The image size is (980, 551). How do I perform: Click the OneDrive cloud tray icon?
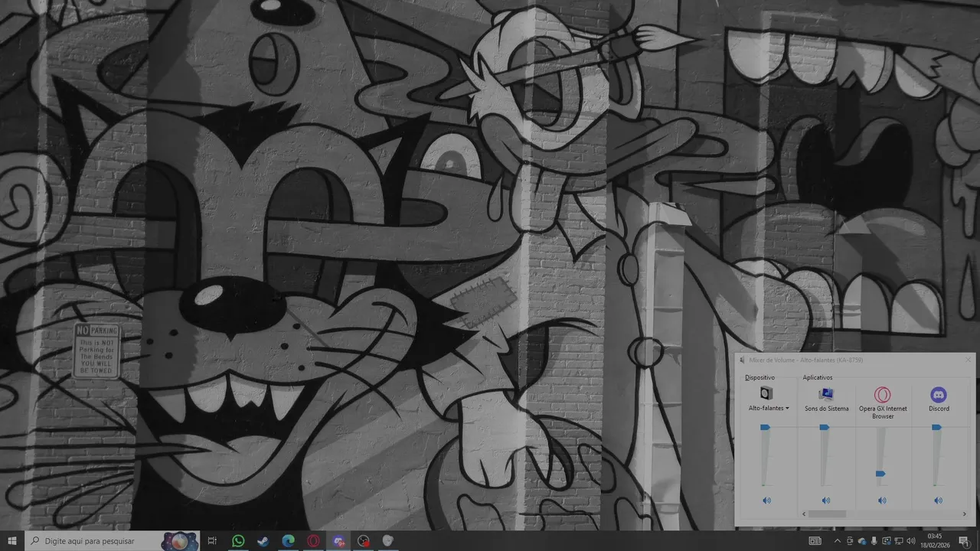click(x=862, y=541)
